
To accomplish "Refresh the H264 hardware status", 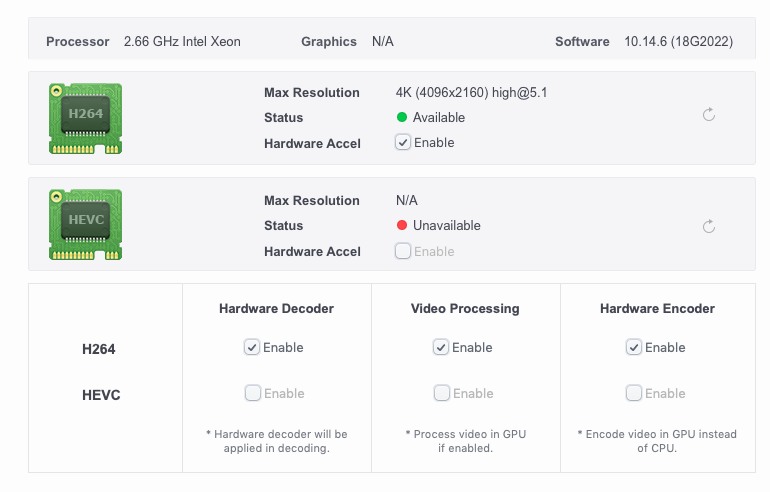I will pyautogui.click(x=709, y=115).
